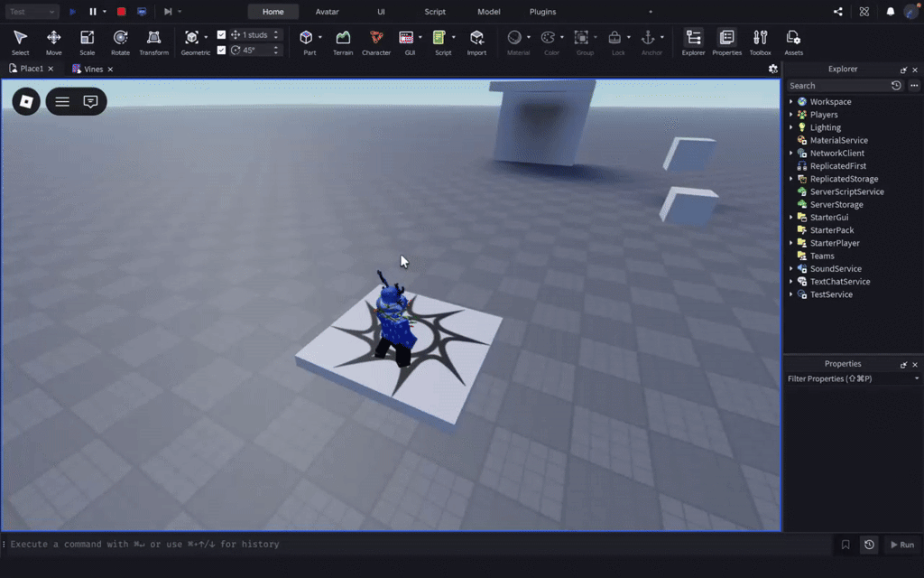The height and width of the screenshot is (578, 924).
Task: Open the chat bubble icon in viewport
Action: pyautogui.click(x=90, y=101)
